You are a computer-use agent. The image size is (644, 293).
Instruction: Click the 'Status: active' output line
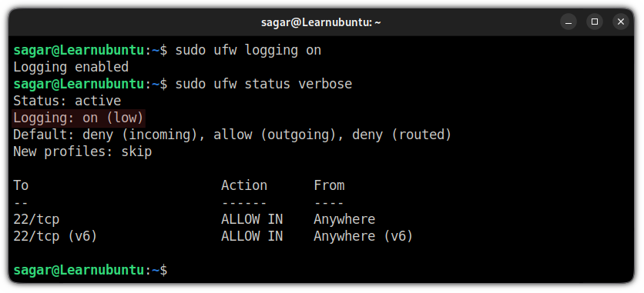(x=67, y=101)
